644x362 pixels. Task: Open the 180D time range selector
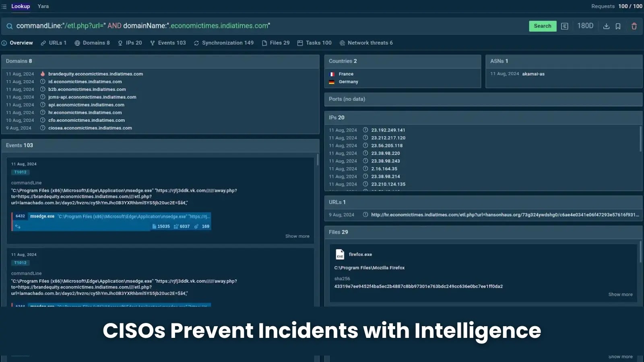tap(585, 26)
